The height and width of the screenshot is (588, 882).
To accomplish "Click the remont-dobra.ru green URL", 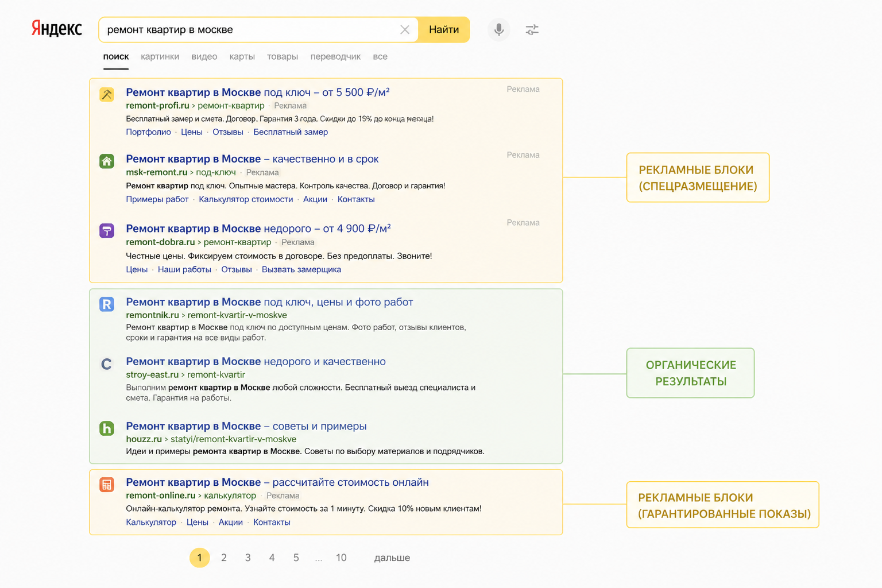I will [x=199, y=242].
